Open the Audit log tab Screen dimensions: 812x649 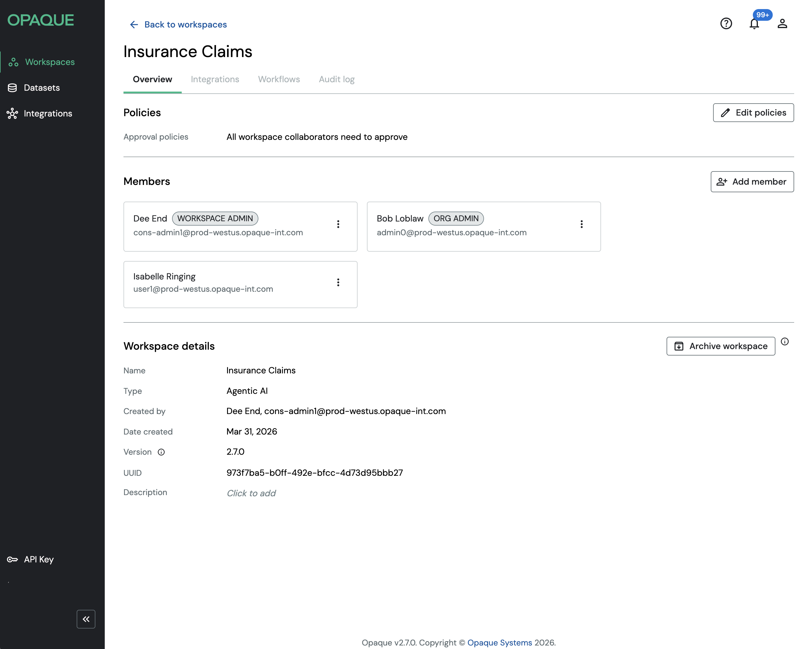336,80
